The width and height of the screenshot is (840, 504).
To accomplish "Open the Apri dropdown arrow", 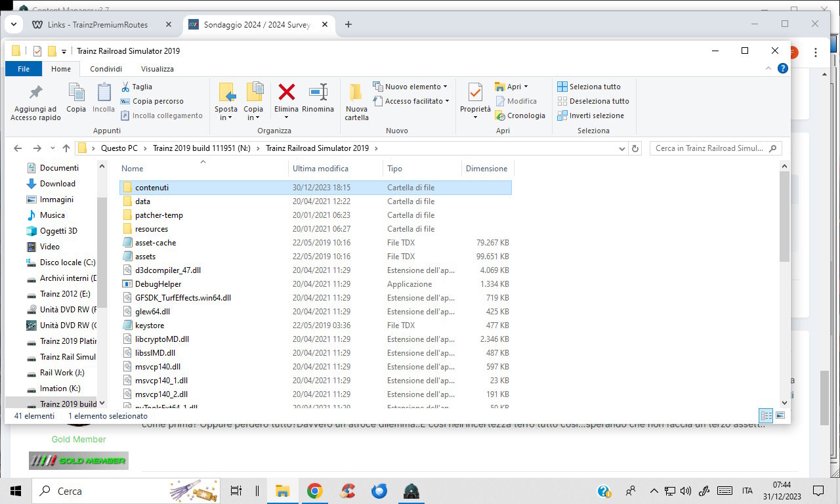I will point(526,87).
